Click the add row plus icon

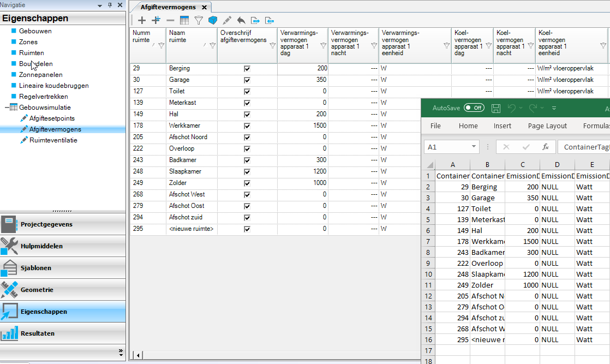142,20
